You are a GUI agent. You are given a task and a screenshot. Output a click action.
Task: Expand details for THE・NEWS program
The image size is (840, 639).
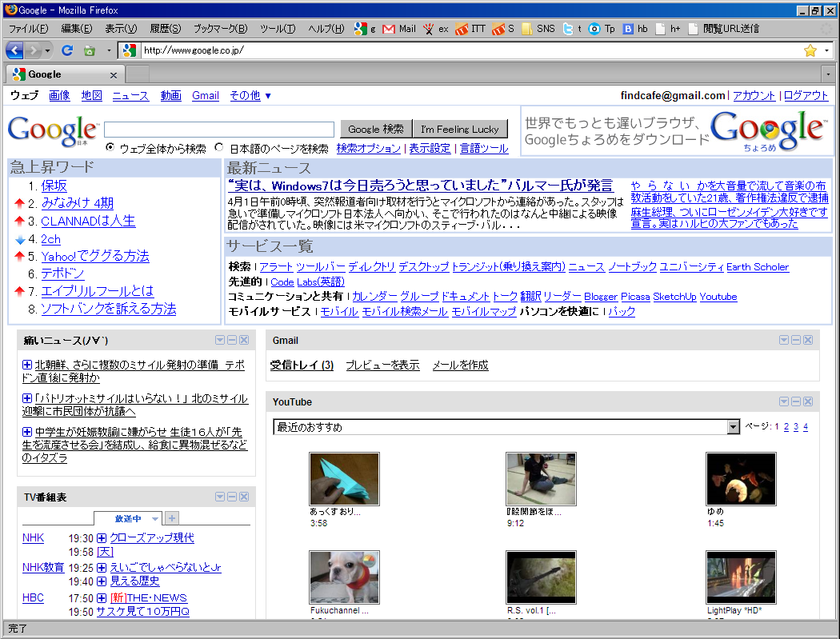coord(102,598)
